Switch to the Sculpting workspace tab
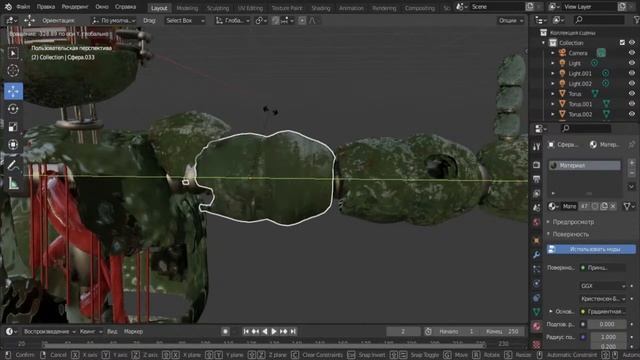640x360 pixels. pos(218,8)
